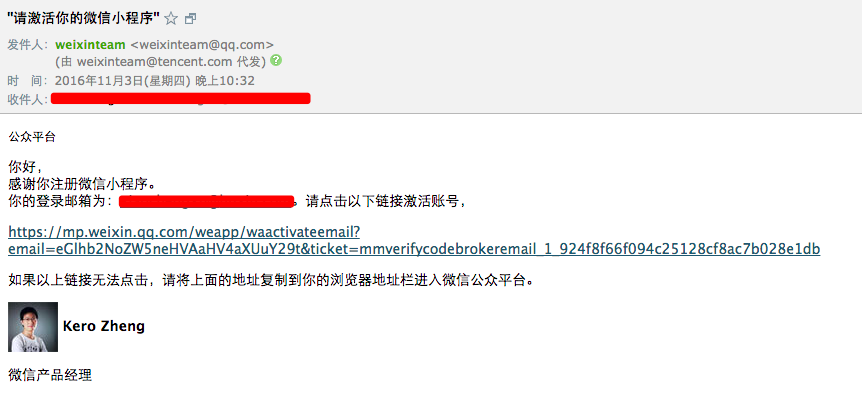Screen dimensions: 862x407
Task: Click redacted login email in body
Action: [x=207, y=202]
